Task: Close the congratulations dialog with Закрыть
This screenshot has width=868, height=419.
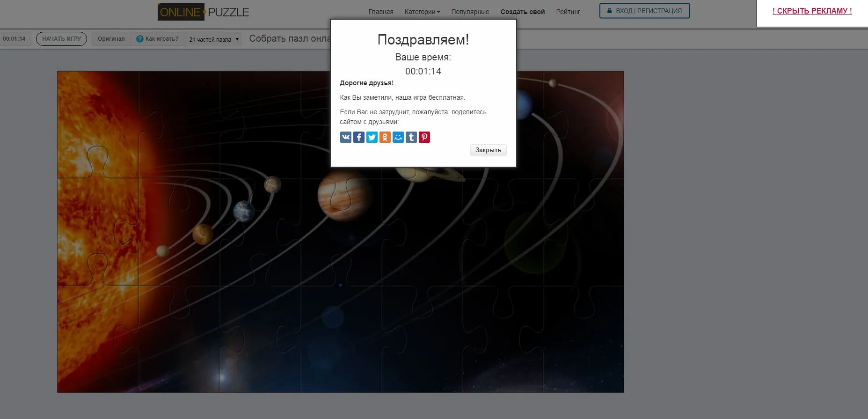Action: pos(488,150)
